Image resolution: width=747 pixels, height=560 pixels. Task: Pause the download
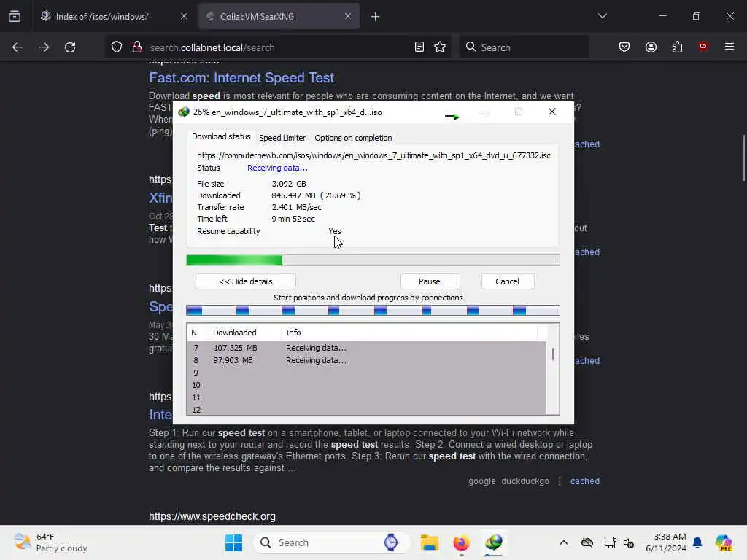[x=430, y=281]
